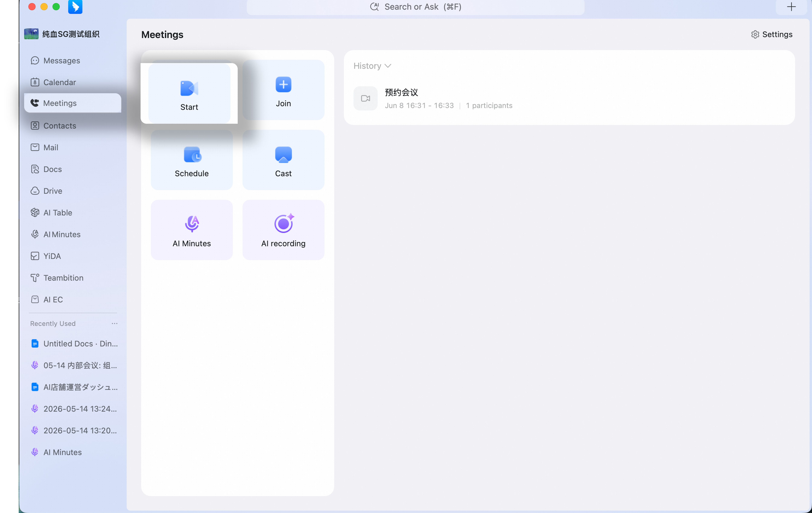Open Teambition from the sidebar
Image resolution: width=812 pixels, height=513 pixels.
73,278
